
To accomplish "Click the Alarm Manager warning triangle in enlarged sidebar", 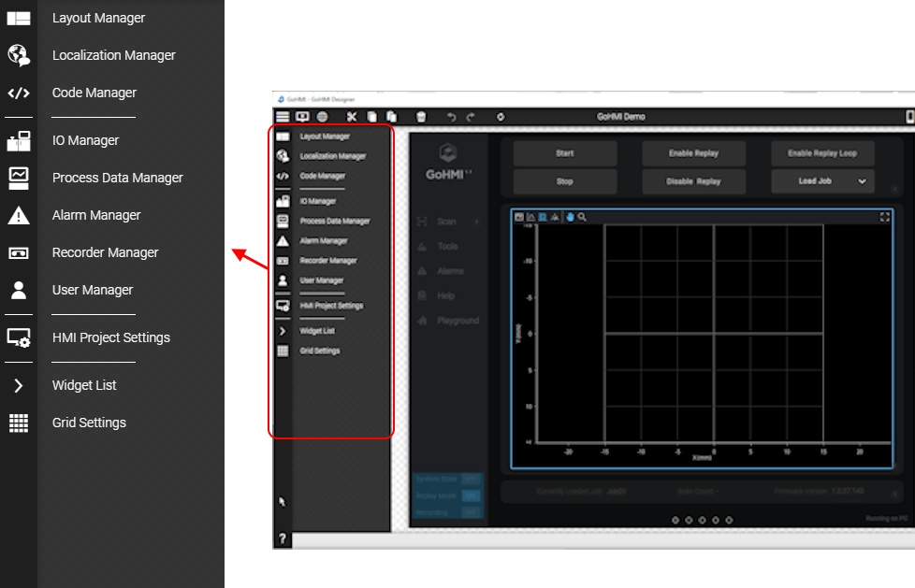I will [19, 216].
